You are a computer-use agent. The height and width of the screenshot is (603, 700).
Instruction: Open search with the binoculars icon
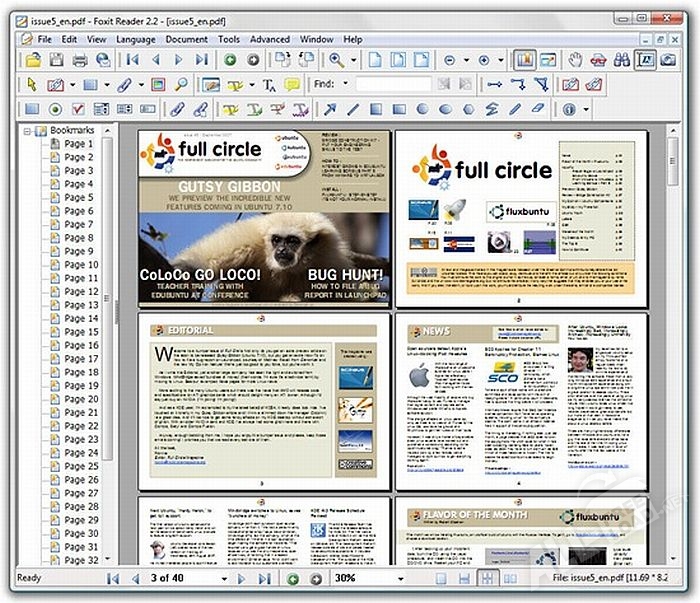point(622,60)
